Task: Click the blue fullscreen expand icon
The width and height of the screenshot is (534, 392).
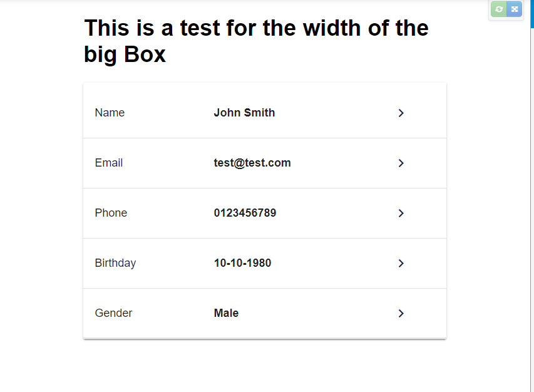Action: click(x=515, y=9)
